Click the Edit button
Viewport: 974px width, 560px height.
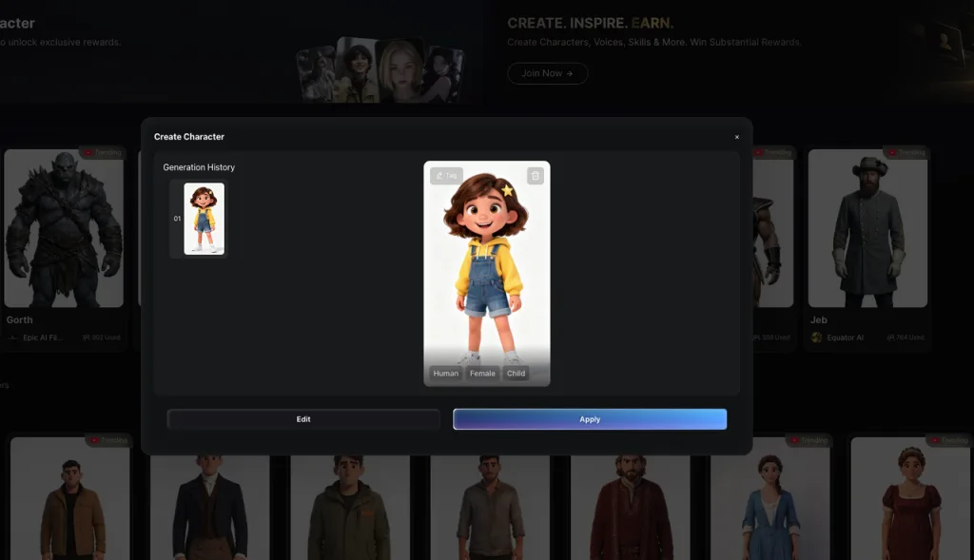[303, 419]
